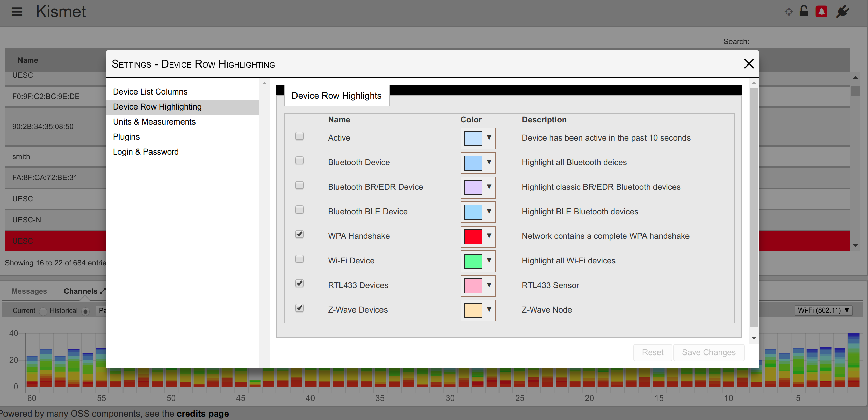
Task: Select the Historical radio button
Action: [x=85, y=311]
